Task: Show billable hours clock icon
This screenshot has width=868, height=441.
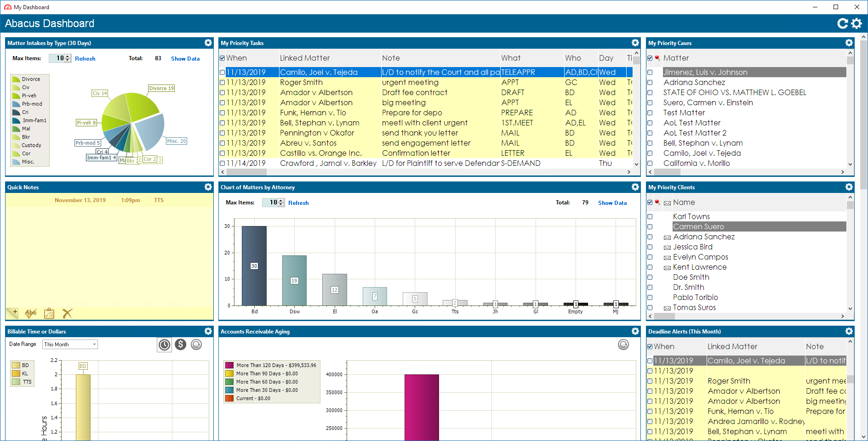Action: click(165, 345)
